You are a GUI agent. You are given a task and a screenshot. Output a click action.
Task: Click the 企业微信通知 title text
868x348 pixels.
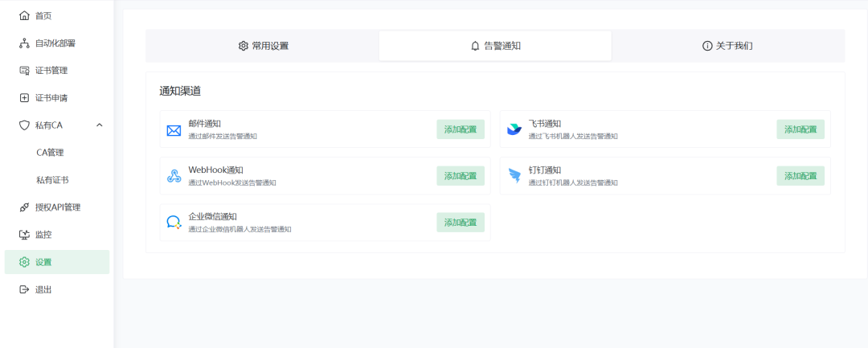point(212,216)
